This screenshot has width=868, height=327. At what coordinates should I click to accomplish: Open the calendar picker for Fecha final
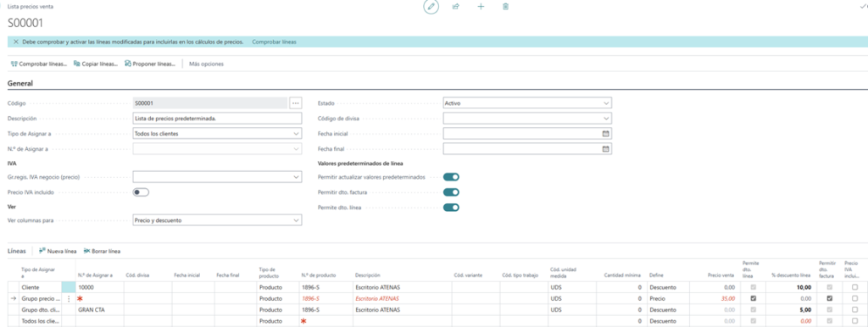coord(605,149)
